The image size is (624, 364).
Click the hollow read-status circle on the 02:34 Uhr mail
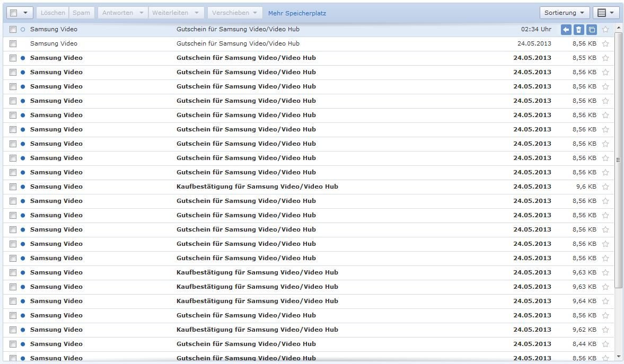tap(23, 30)
